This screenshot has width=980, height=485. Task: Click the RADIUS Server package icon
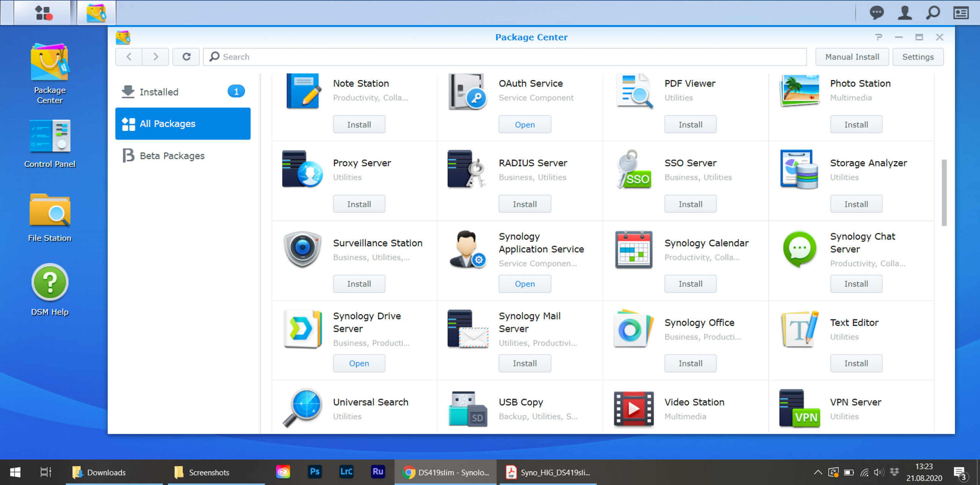pos(467,169)
